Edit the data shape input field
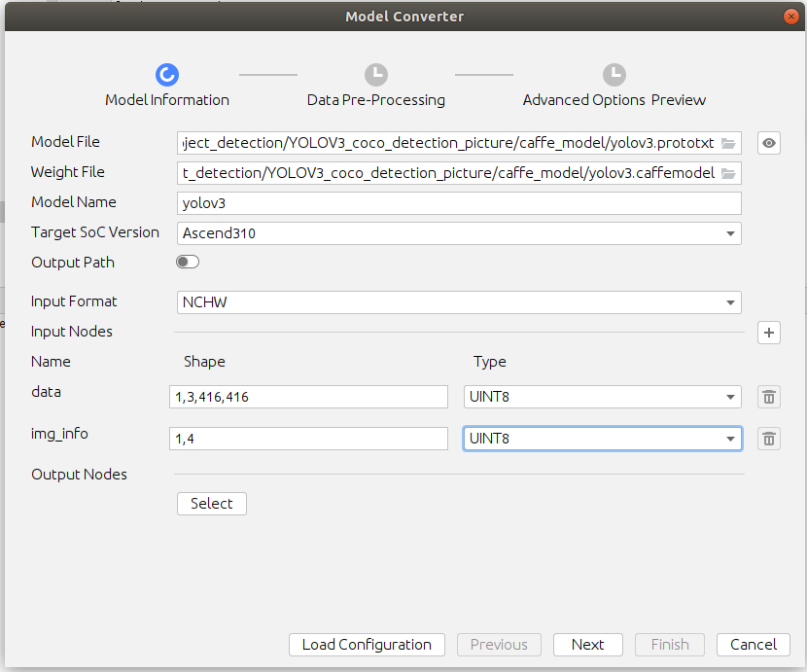 click(x=308, y=397)
